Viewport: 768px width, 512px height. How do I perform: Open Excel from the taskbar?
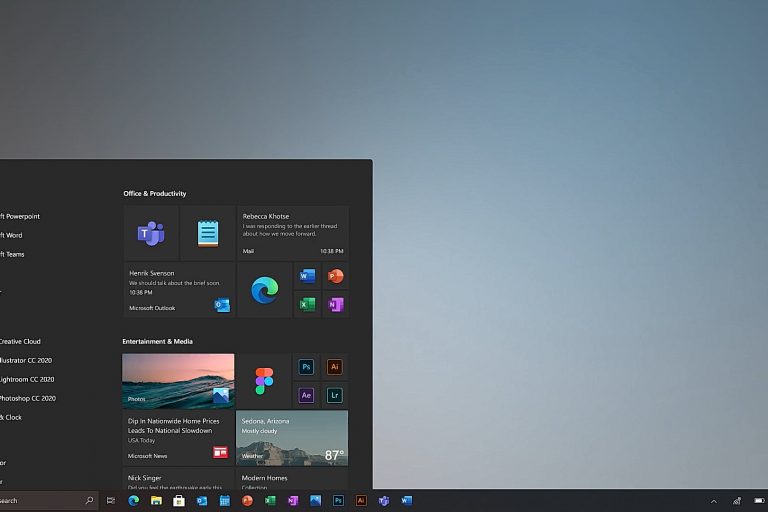(270, 501)
